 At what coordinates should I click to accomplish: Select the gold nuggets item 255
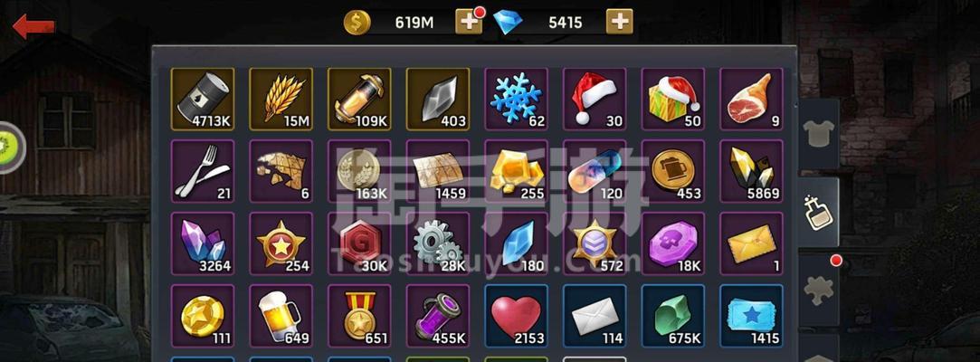coord(517,171)
